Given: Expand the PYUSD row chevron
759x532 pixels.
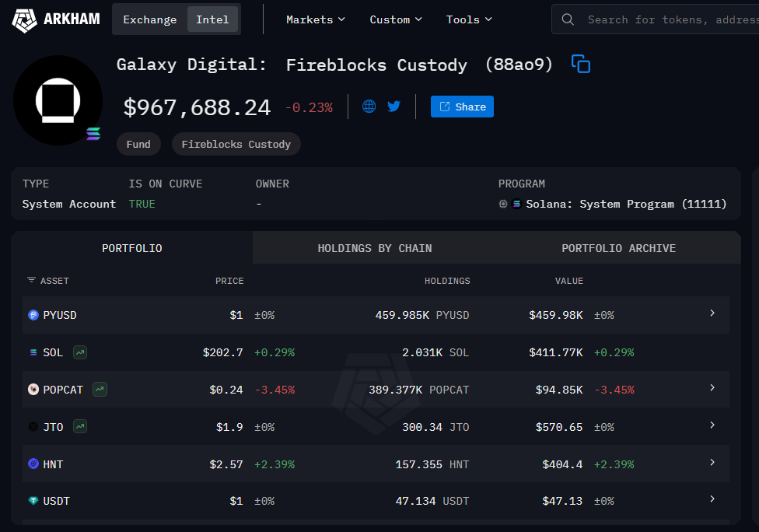Looking at the screenshot, I should coord(712,313).
